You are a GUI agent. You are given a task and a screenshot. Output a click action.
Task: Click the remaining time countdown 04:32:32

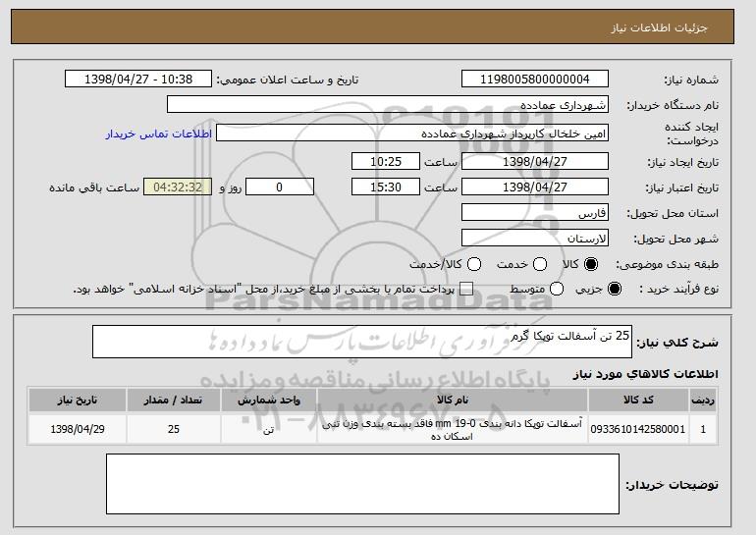[x=178, y=187]
